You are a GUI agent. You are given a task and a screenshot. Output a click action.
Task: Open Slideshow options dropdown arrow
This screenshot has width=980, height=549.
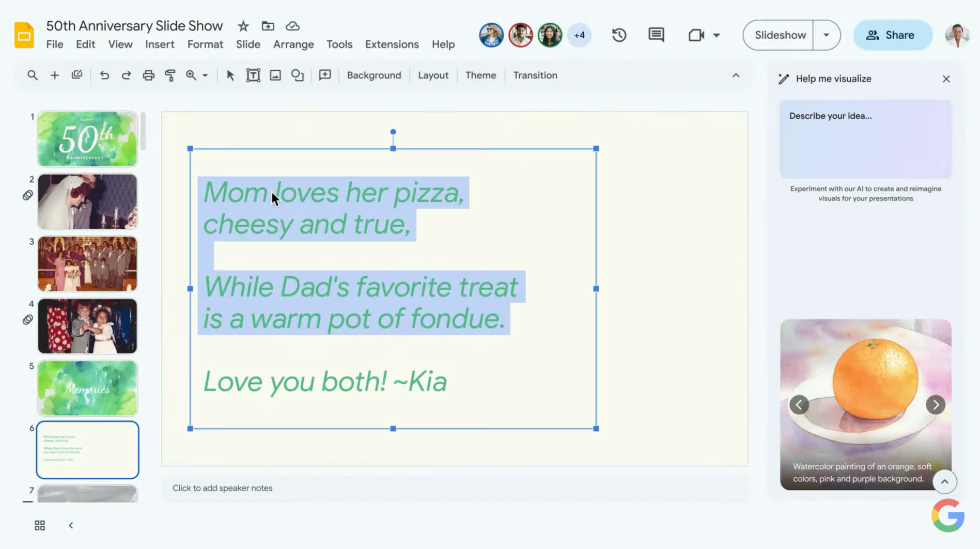(x=827, y=35)
